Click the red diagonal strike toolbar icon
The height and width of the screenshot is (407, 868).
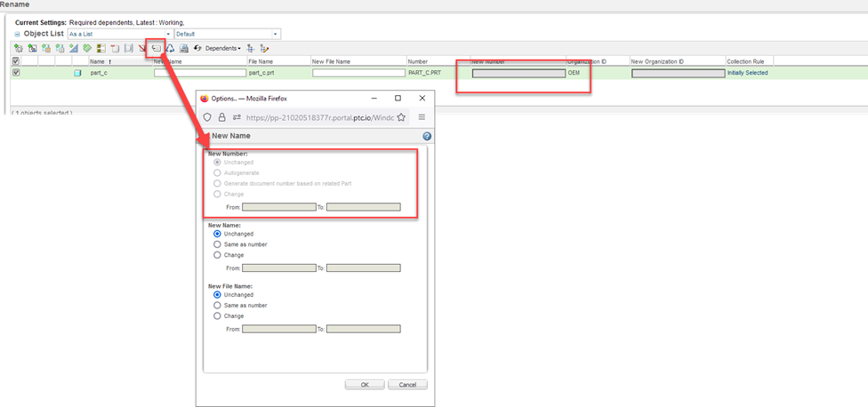click(142, 48)
